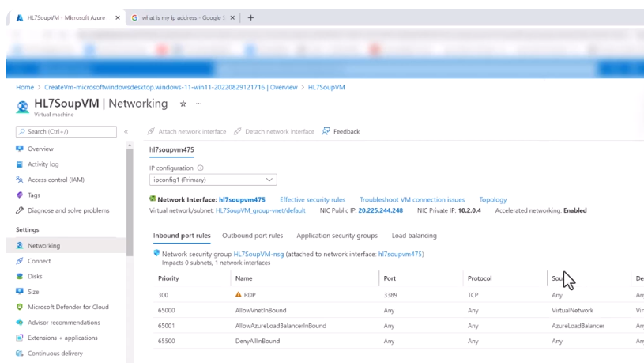
Task: Click the Microsoft Defender for Cloud shield icon
Action: [x=19, y=307]
